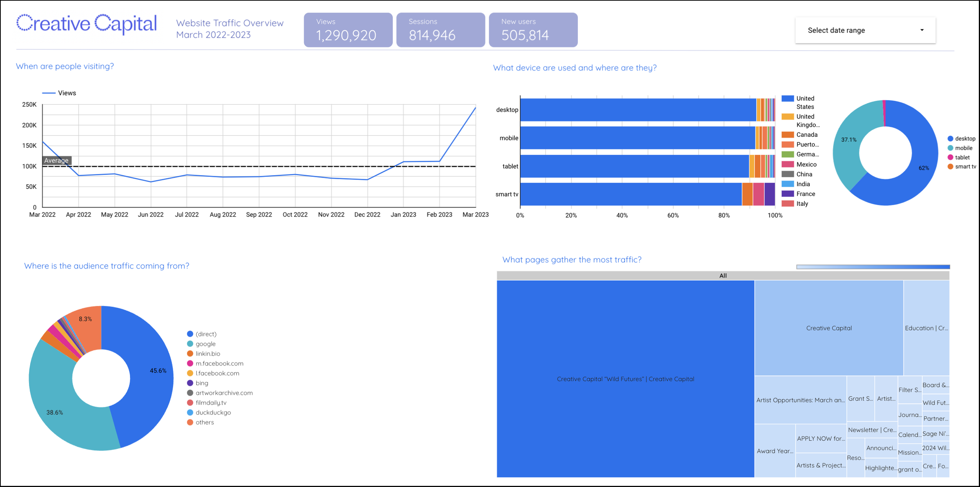Image resolution: width=980 pixels, height=487 pixels.
Task: Click the Views scorecard
Action: (x=348, y=30)
